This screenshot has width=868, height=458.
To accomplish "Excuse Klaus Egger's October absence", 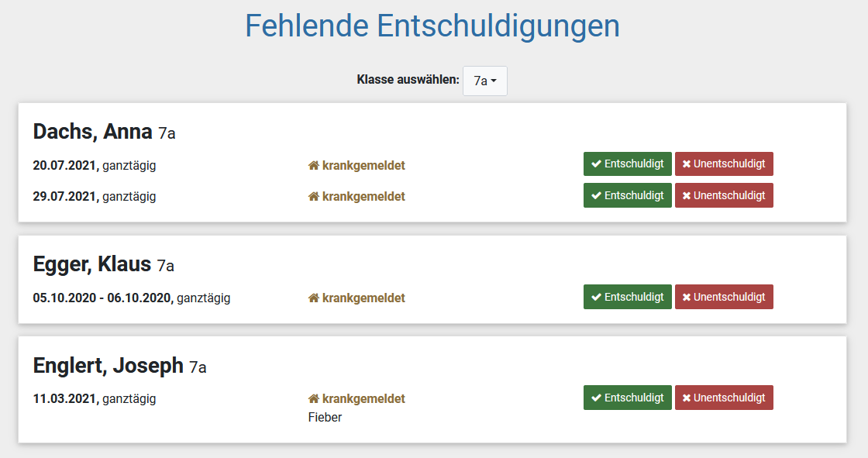I will click(x=627, y=297).
